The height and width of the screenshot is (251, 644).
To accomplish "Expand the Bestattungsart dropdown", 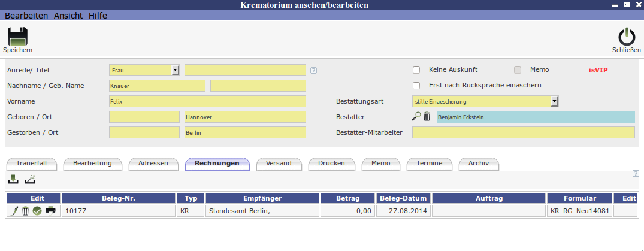I will tap(554, 101).
